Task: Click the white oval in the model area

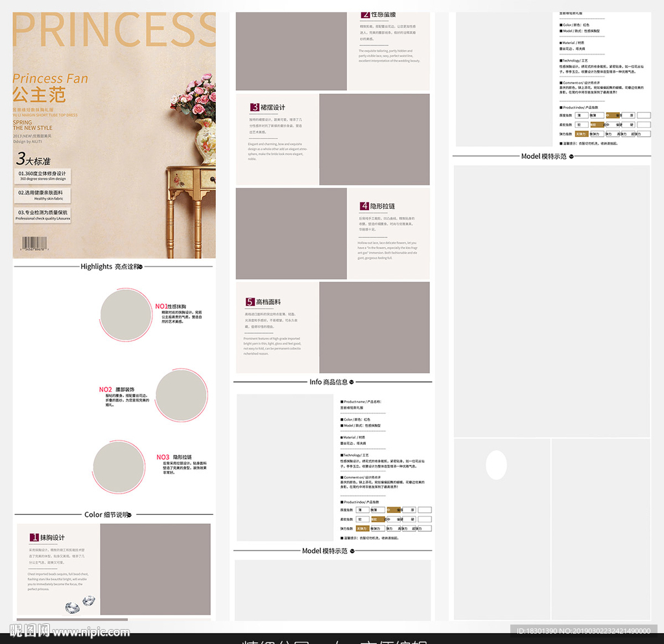Action: click(x=496, y=464)
